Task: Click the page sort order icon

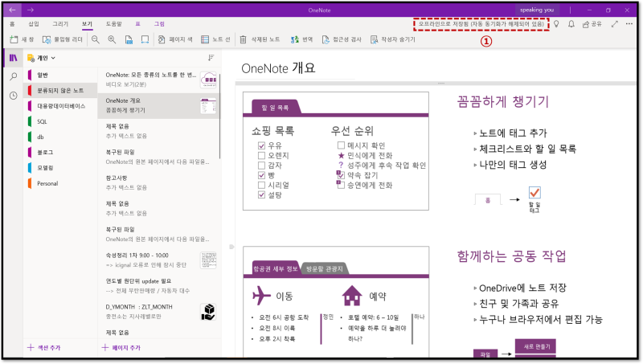Action: coord(211,58)
